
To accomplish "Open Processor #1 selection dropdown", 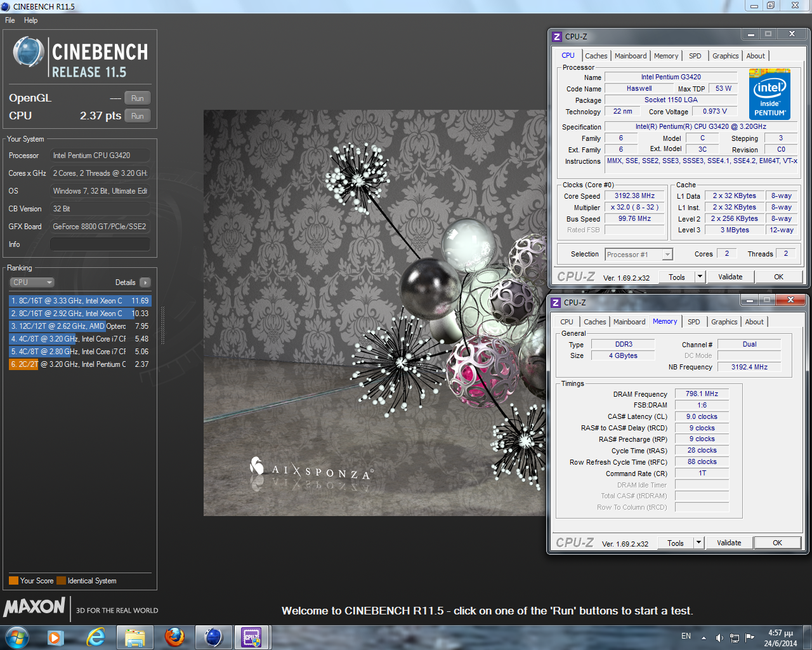I will tap(638, 255).
